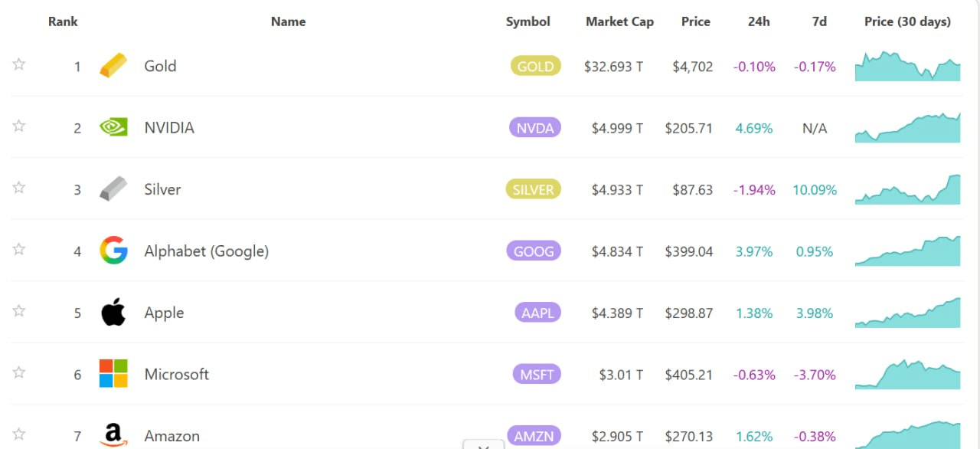Open Alphabet's 30-day price chart
The image size is (980, 449).
(x=907, y=251)
